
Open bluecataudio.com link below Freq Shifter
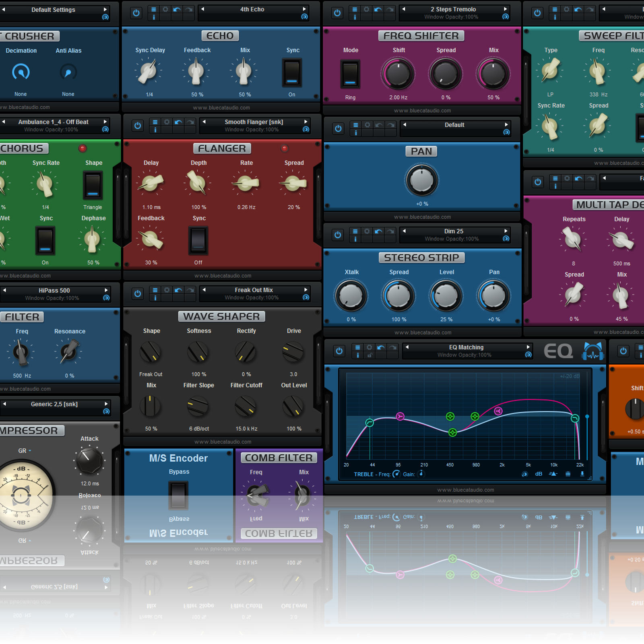point(423,111)
